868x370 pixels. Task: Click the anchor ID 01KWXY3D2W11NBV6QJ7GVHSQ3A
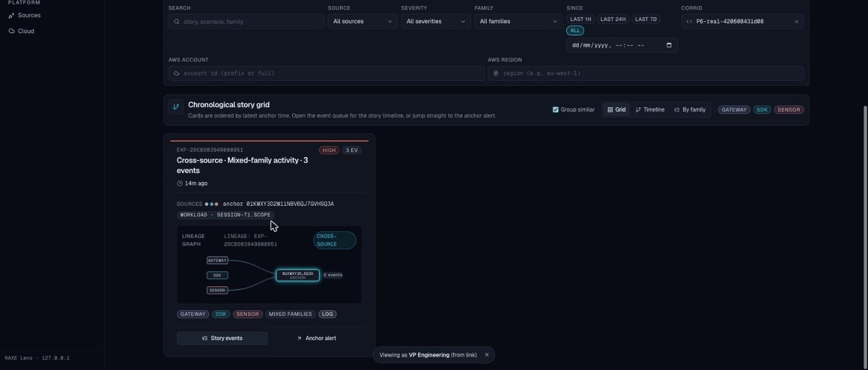pos(290,204)
